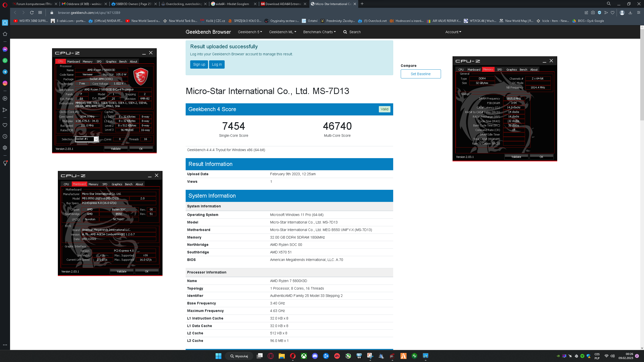The height and width of the screenshot is (362, 644).
Task: Open sidebar settings gear icon
Action: (5, 148)
